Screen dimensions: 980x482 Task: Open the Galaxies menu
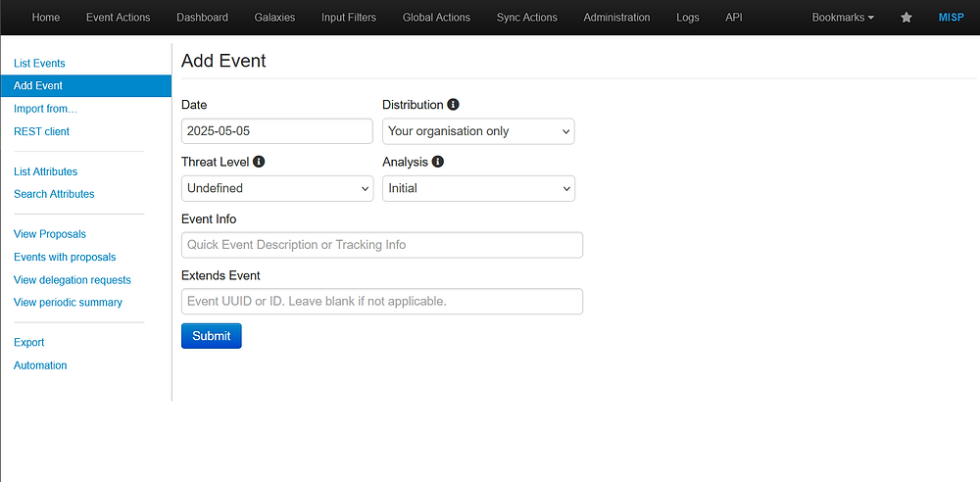pos(274,18)
